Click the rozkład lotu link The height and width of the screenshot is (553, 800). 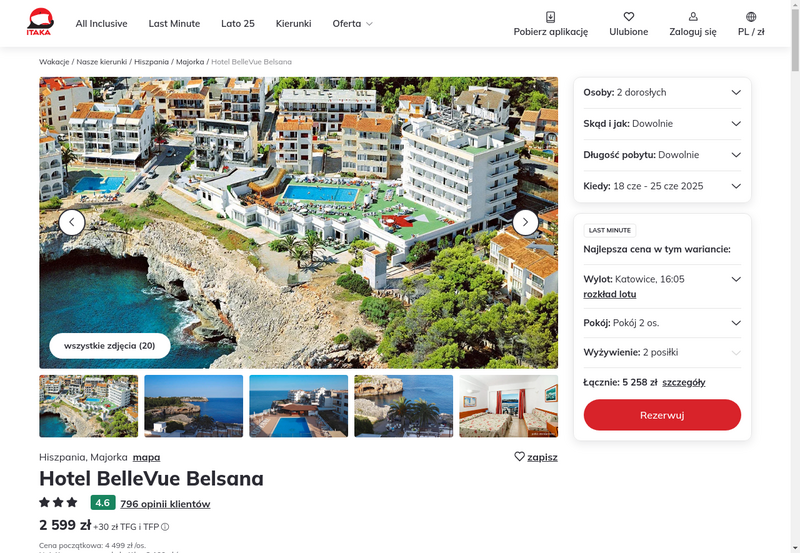pos(610,294)
